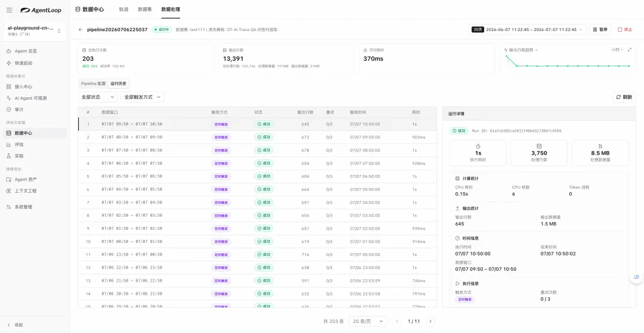Screen dimensions: 644x333
Task: Open the 输出行数趋势 metric dropdown
Action: pyautogui.click(x=521, y=50)
